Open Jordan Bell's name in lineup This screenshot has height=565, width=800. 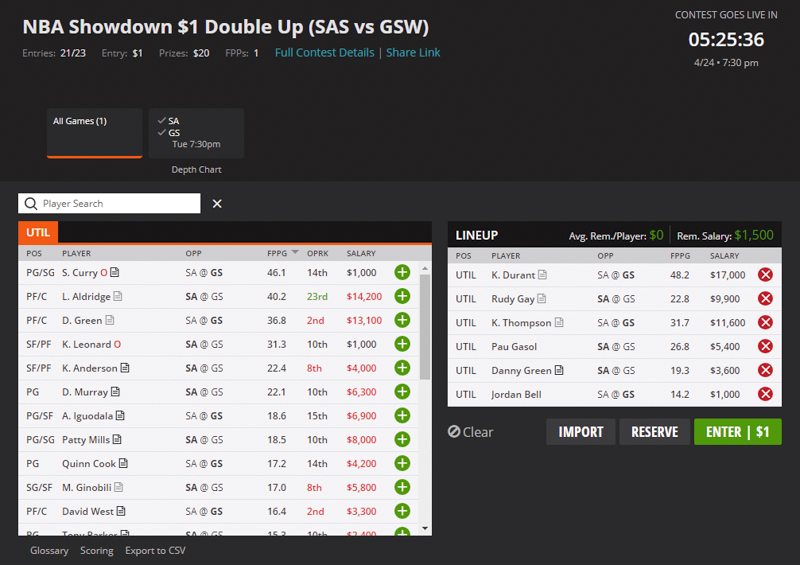(516, 394)
